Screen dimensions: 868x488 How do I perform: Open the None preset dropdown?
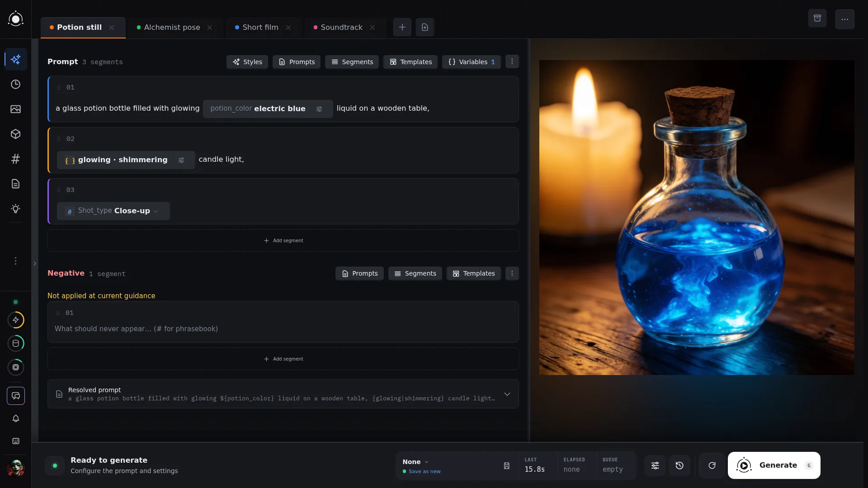point(415,462)
